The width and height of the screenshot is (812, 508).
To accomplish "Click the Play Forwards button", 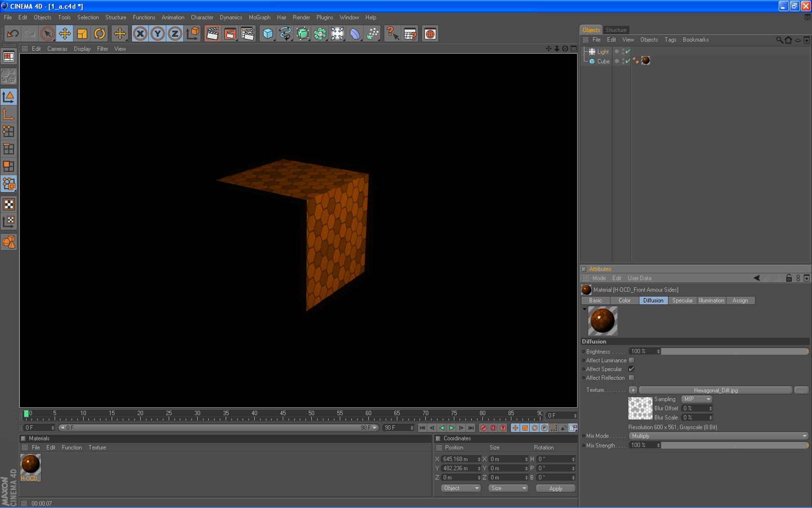I will [x=451, y=428].
